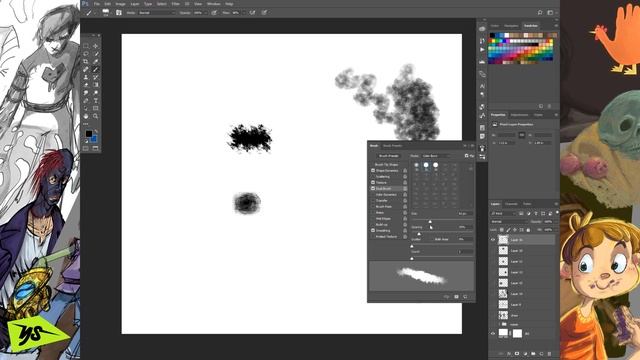Add a layer mask
This screenshot has height=360, width=640.
click(x=517, y=353)
